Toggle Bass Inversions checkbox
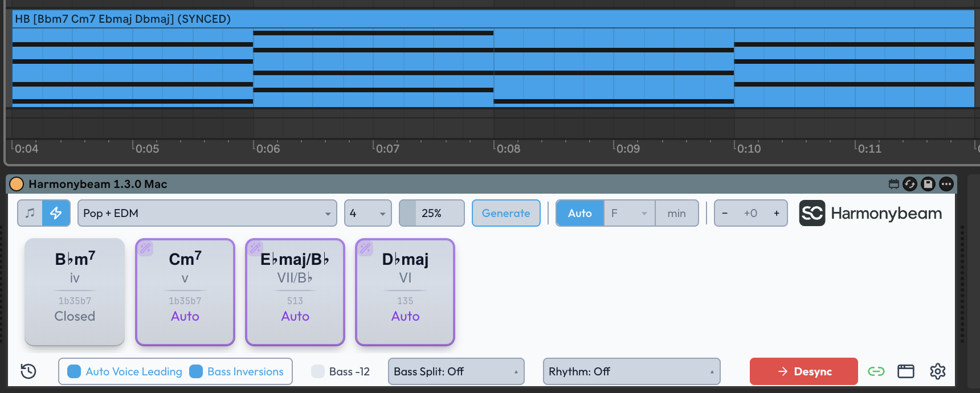This screenshot has height=393, width=980. coord(196,371)
